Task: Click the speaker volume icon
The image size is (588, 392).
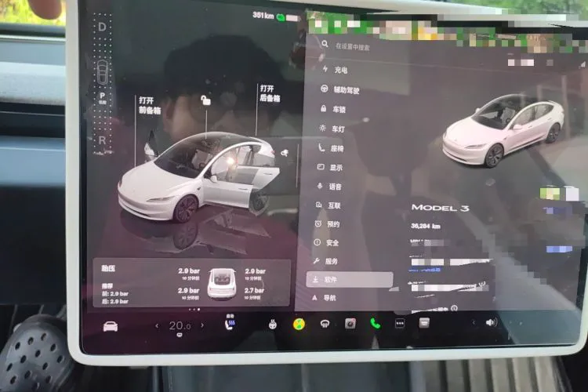Action: coord(492,322)
